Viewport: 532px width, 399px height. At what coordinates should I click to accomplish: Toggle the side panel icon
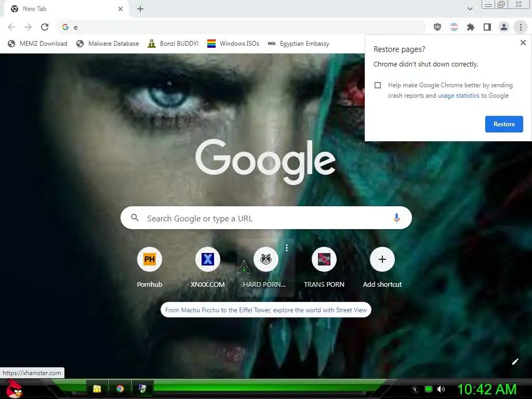487,27
